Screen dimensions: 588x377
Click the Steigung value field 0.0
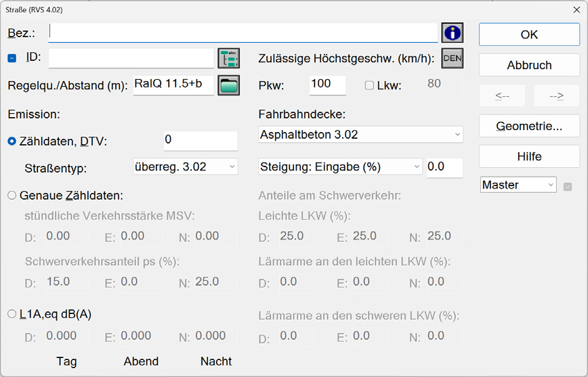coord(444,168)
